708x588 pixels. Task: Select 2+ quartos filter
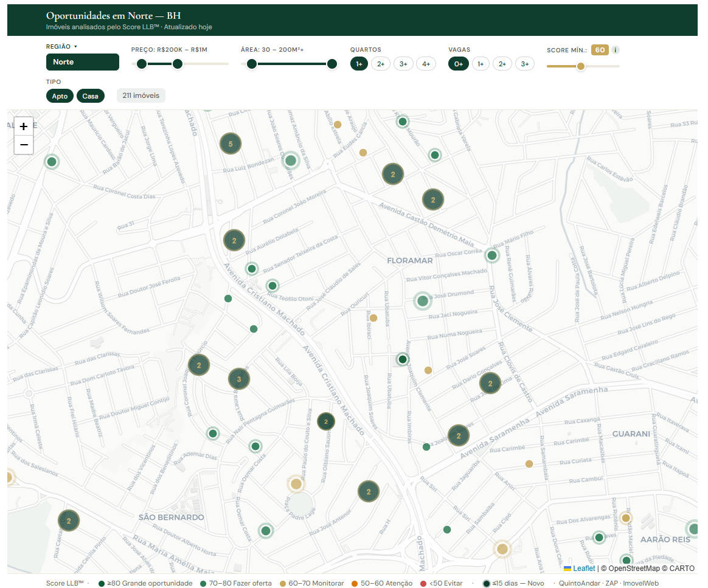tap(381, 64)
